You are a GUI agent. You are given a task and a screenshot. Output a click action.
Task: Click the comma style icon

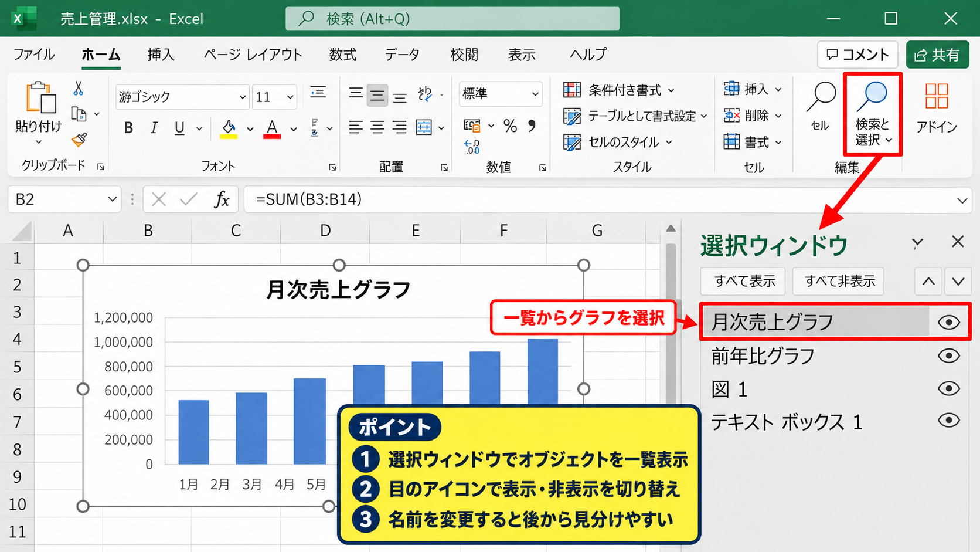coord(532,126)
